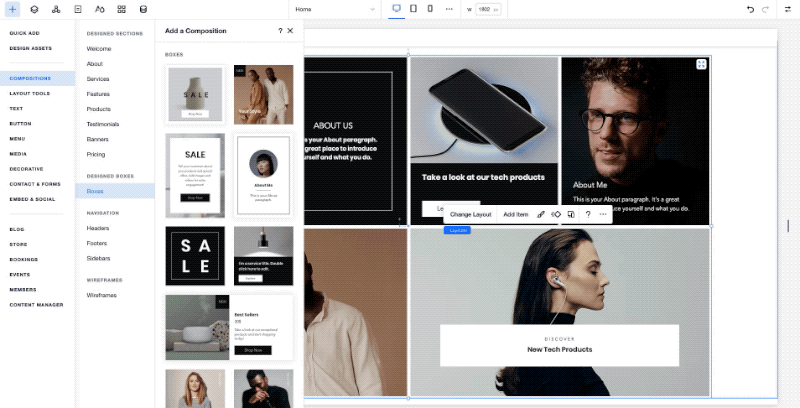Pick the black SALE square box thumbnail

tap(195, 256)
